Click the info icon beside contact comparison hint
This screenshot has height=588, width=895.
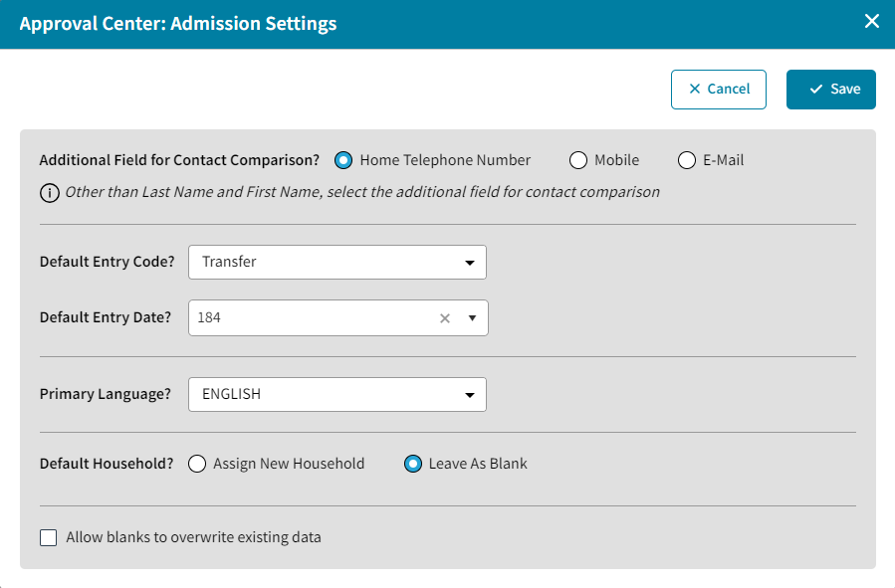tap(49, 192)
